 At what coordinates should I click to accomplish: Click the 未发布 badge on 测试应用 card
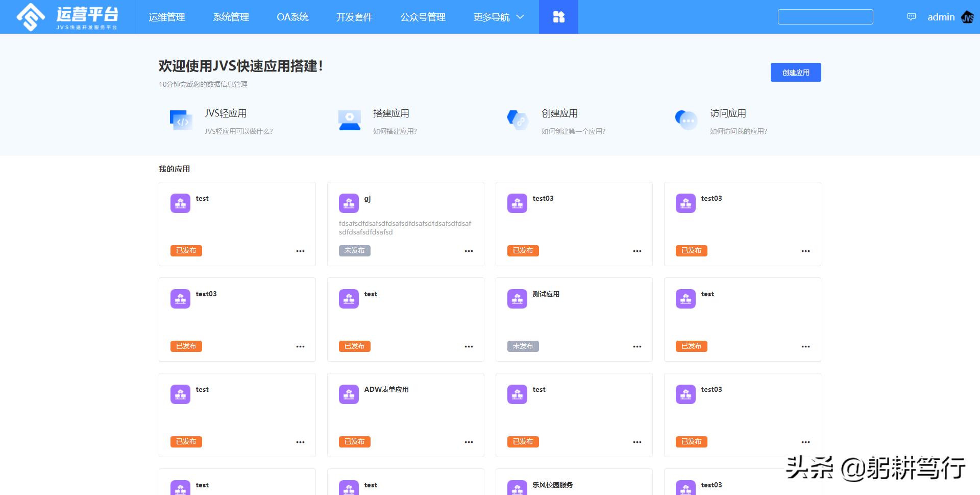[523, 346]
